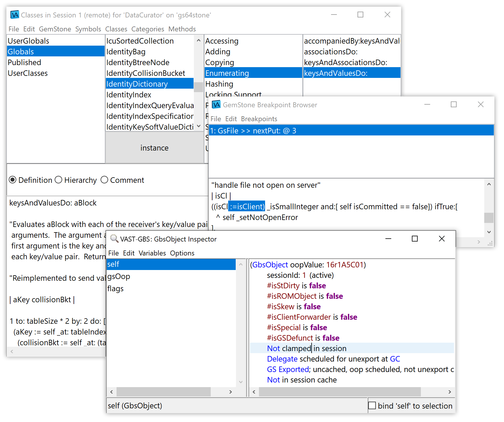Screen dimensions: 504x422
Task: Select IcuSortedCollection class
Action: coord(150,41)
